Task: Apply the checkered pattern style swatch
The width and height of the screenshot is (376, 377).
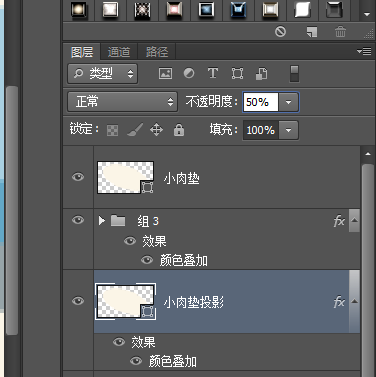Action: click(x=142, y=10)
